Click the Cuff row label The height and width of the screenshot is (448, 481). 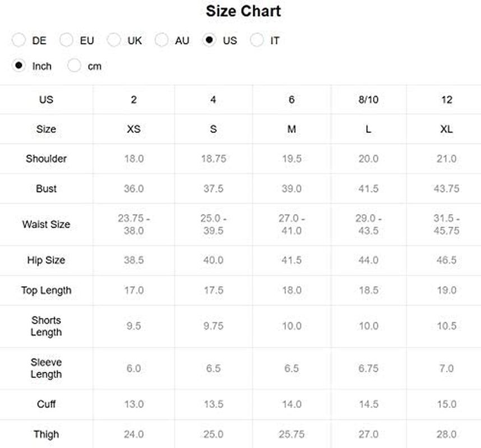click(x=47, y=404)
